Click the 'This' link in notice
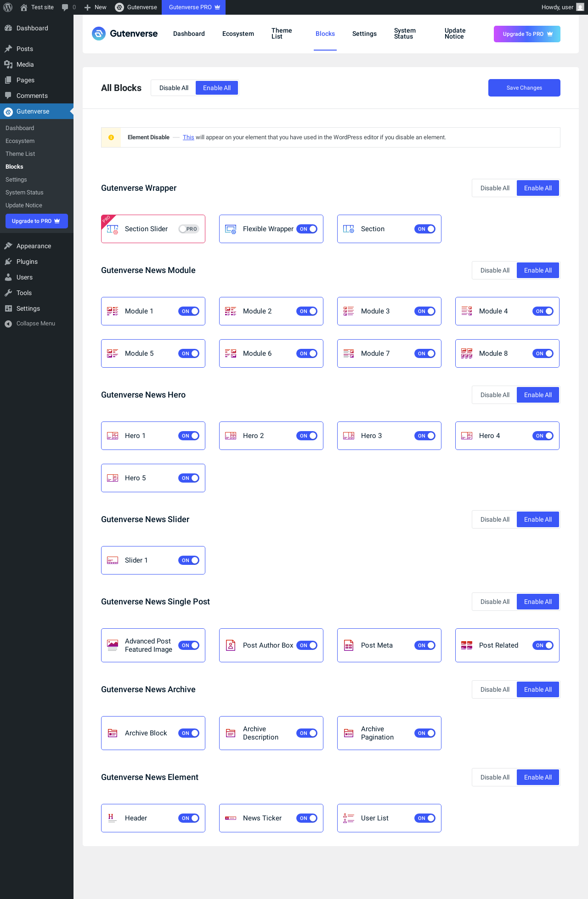Image resolution: width=588 pixels, height=899 pixels. coord(188,137)
